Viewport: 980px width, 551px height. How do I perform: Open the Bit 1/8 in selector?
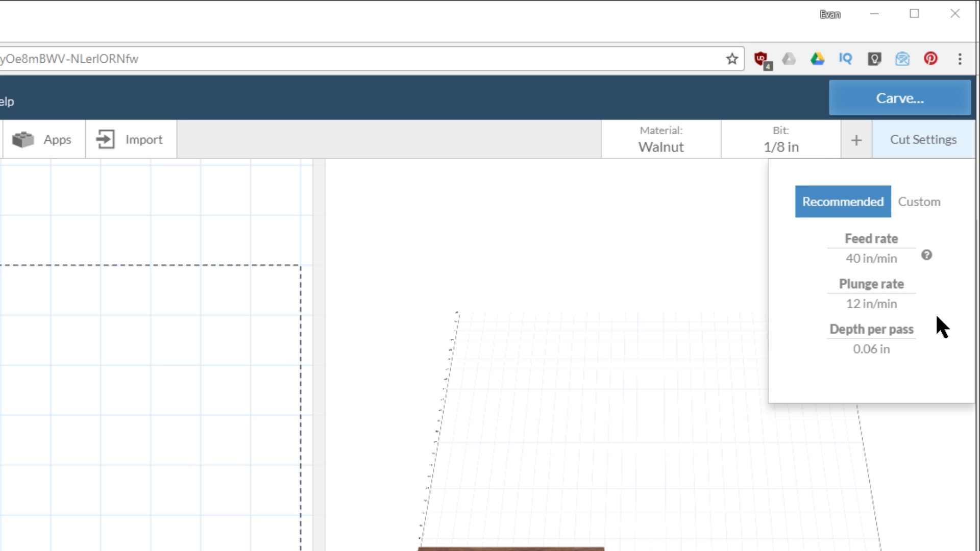[781, 139]
